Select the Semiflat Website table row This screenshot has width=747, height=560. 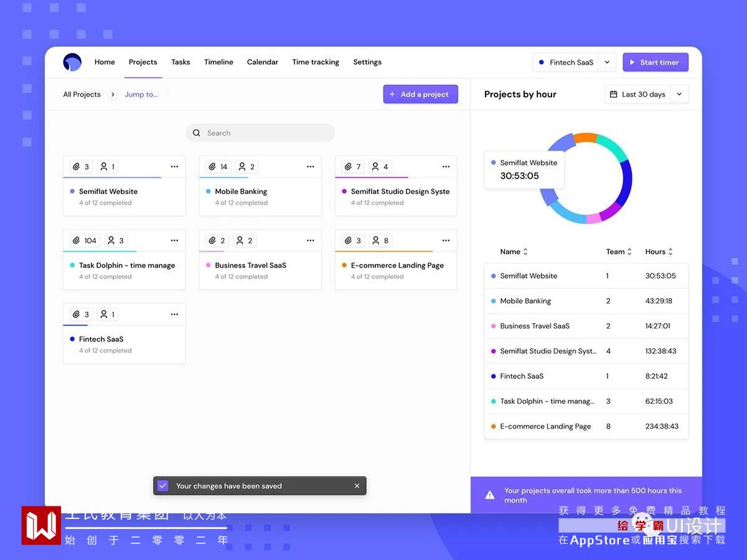click(586, 276)
